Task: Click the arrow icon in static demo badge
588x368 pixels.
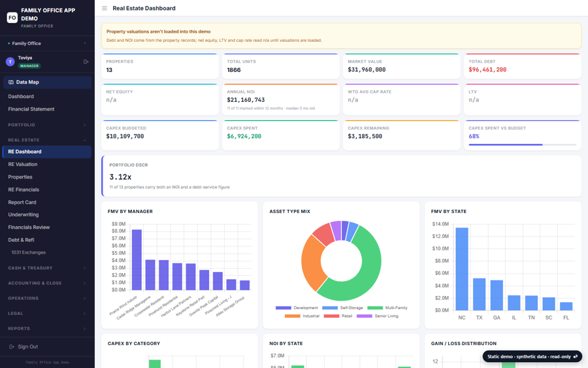Action: (x=575, y=356)
